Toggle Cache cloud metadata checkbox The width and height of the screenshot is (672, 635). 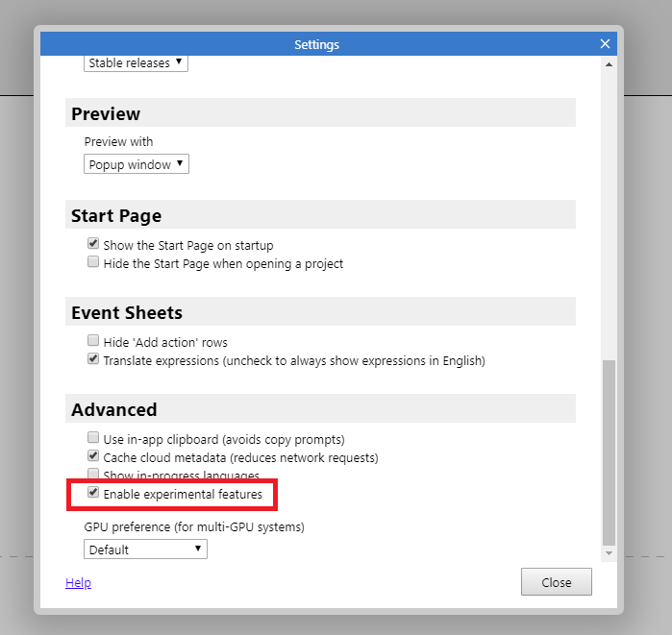click(93, 455)
